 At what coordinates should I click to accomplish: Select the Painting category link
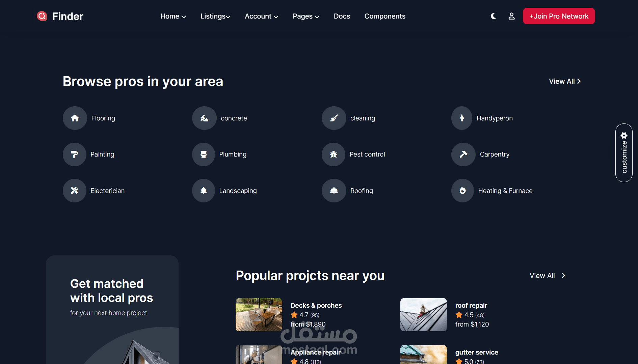pos(102,154)
